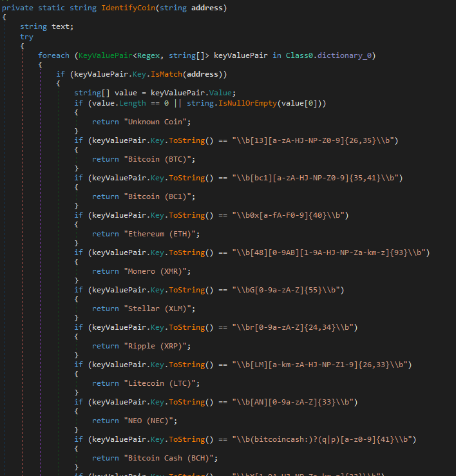
Task: Click the KeyValuePair type in foreach
Action: point(106,55)
